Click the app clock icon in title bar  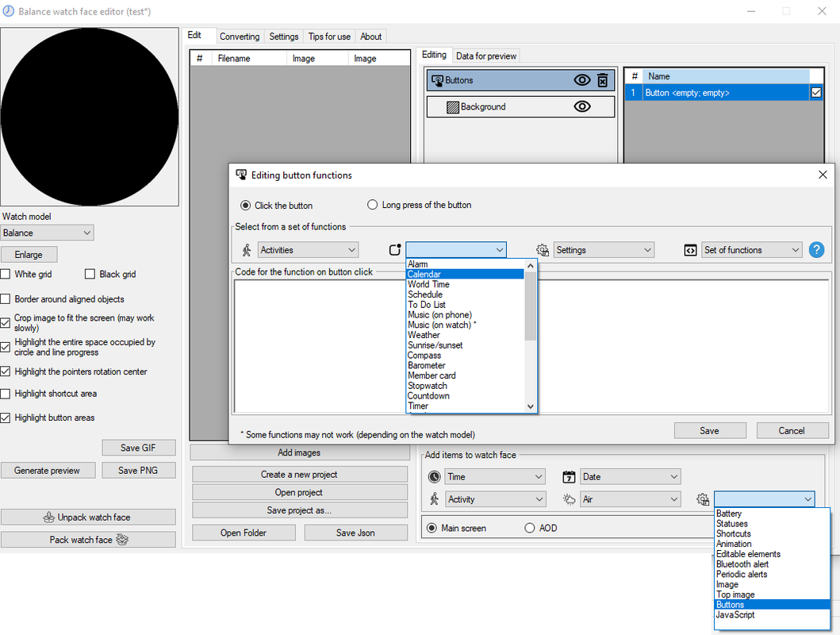tap(9, 11)
